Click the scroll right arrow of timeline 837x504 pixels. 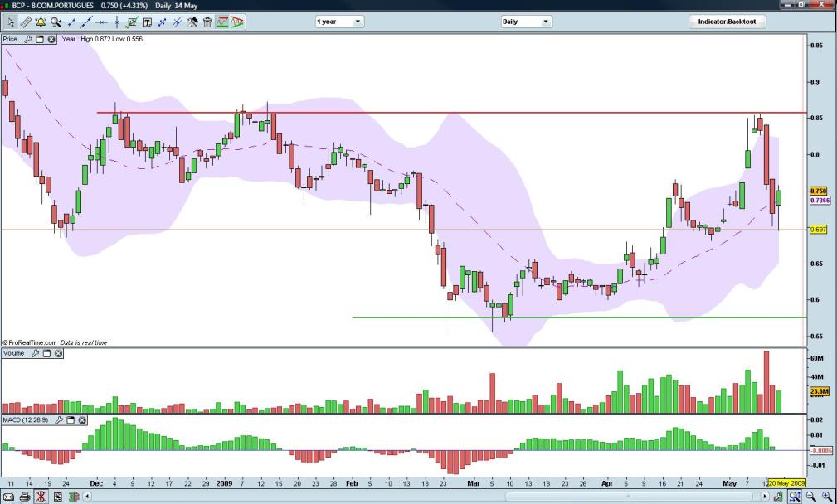click(x=765, y=497)
